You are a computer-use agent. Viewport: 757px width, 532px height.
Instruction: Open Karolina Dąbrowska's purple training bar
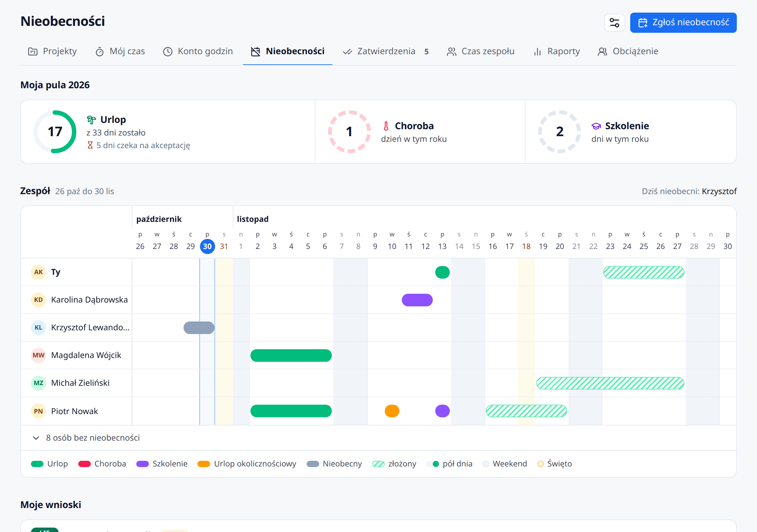(417, 300)
